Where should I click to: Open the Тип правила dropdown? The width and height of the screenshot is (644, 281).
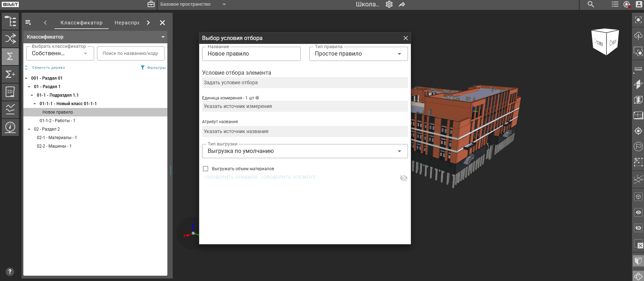pos(358,54)
